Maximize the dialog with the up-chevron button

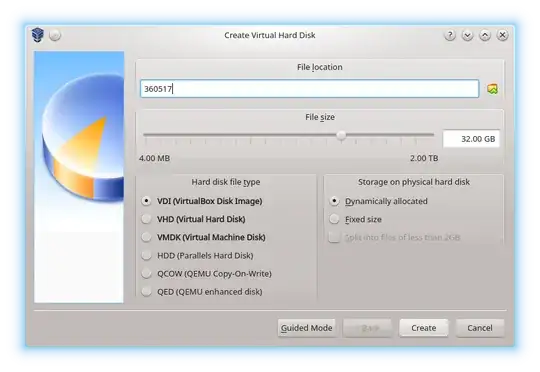[485, 35]
